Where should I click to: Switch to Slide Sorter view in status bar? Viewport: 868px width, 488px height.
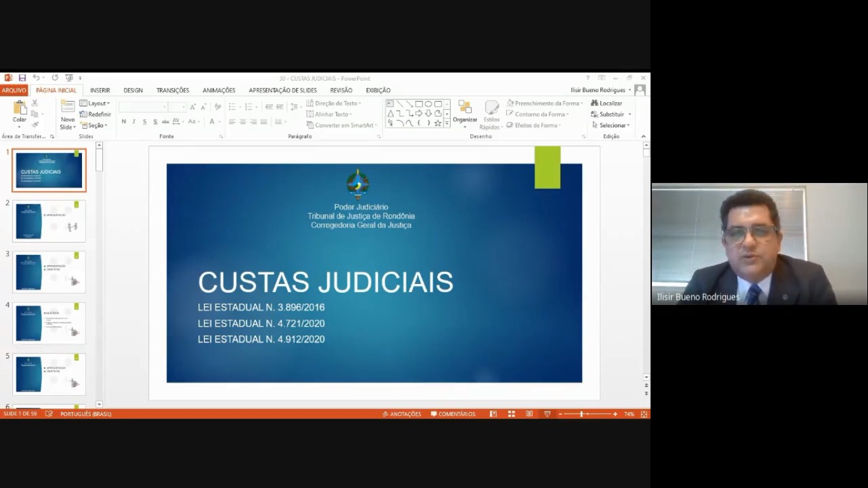click(x=511, y=414)
